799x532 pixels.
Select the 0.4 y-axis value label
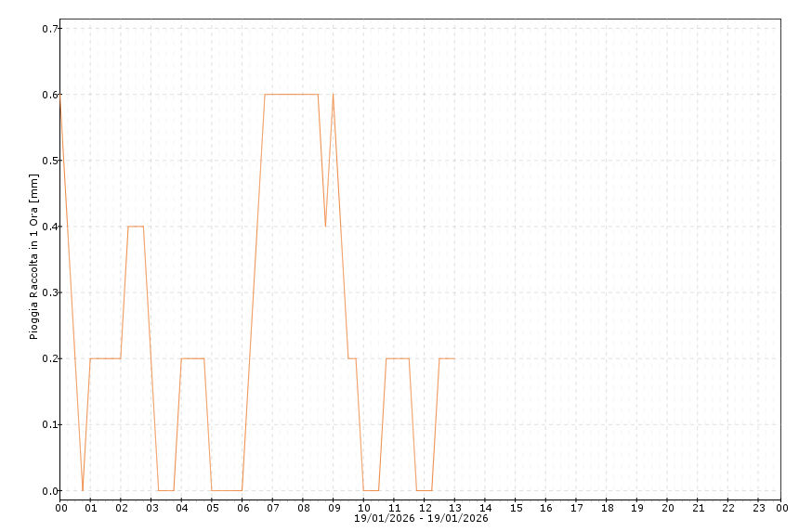(50, 227)
